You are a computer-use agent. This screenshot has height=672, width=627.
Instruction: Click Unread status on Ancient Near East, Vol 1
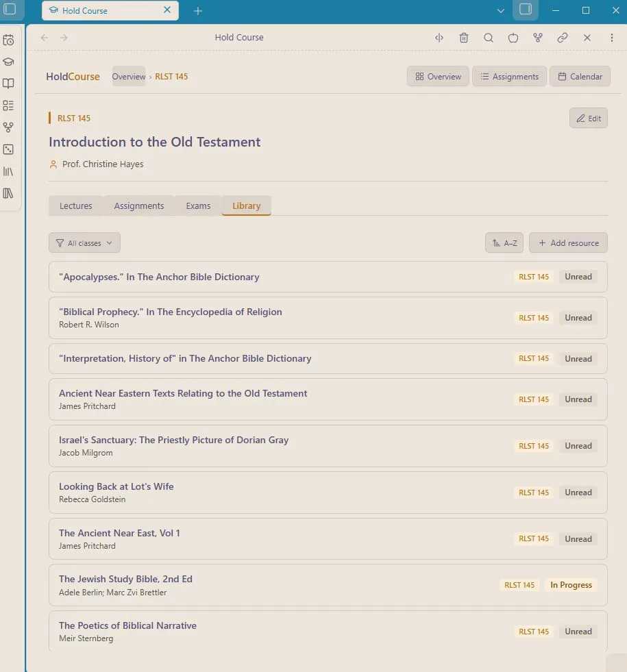[578, 538]
